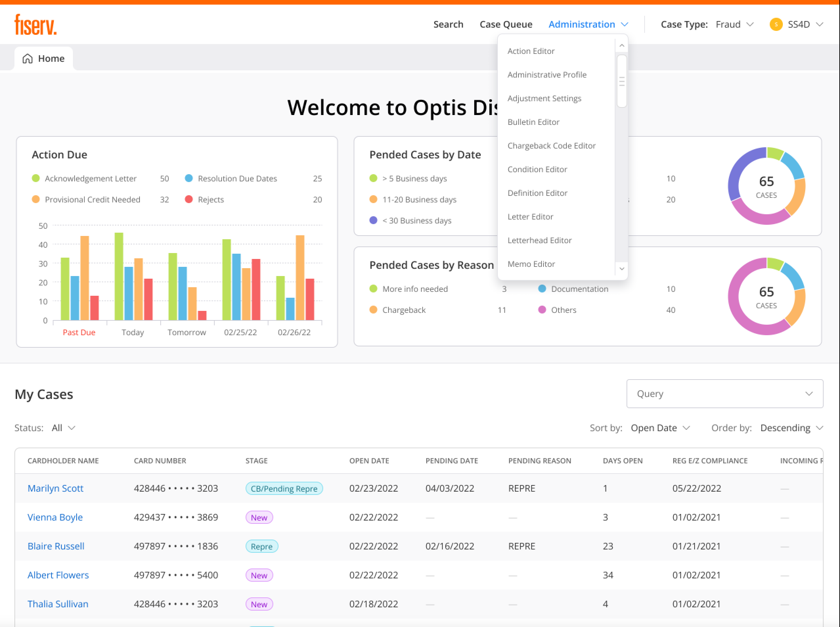
Task: Open Chargeback Code Editor
Action: click(x=551, y=145)
